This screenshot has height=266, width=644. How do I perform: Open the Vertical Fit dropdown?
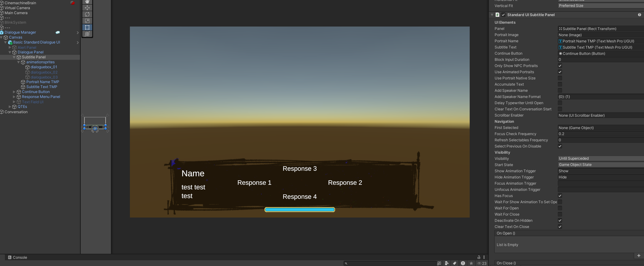tap(601, 5)
